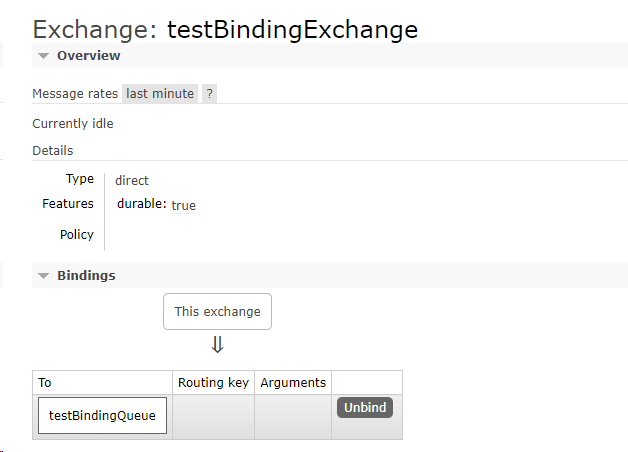Collapse the Bindings section triangle
The width and height of the screenshot is (628, 452).
coord(43,275)
